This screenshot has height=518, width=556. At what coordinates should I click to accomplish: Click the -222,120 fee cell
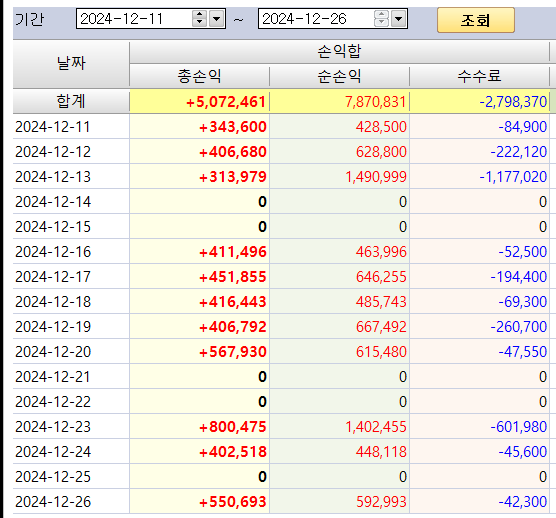pos(479,152)
